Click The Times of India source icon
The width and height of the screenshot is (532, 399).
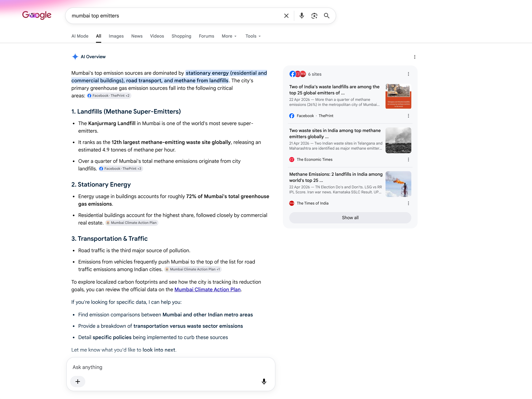pyautogui.click(x=292, y=203)
